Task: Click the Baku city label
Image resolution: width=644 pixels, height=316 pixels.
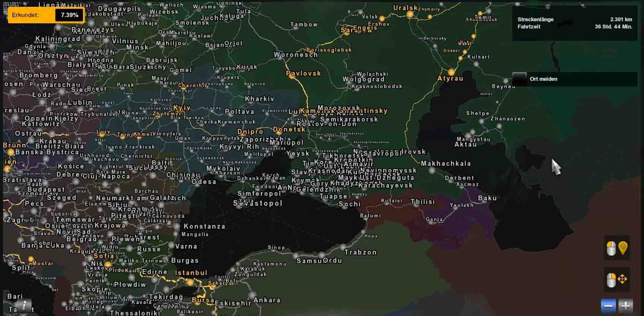Action: click(x=487, y=198)
